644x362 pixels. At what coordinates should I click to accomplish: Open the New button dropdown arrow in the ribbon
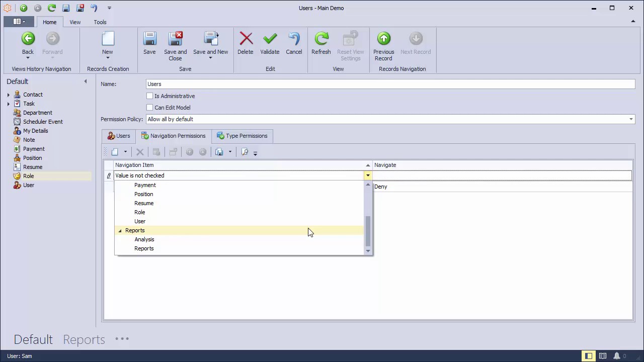[108, 58]
